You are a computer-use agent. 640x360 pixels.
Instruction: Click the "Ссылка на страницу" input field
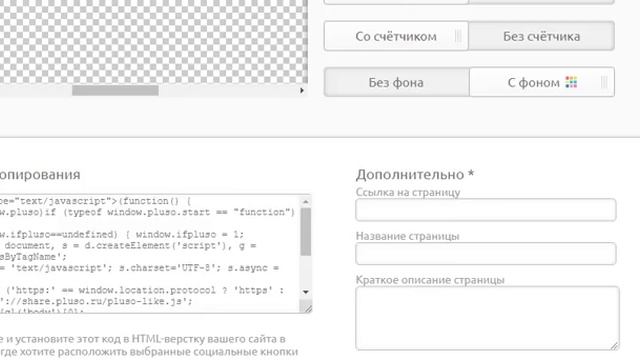(486, 210)
